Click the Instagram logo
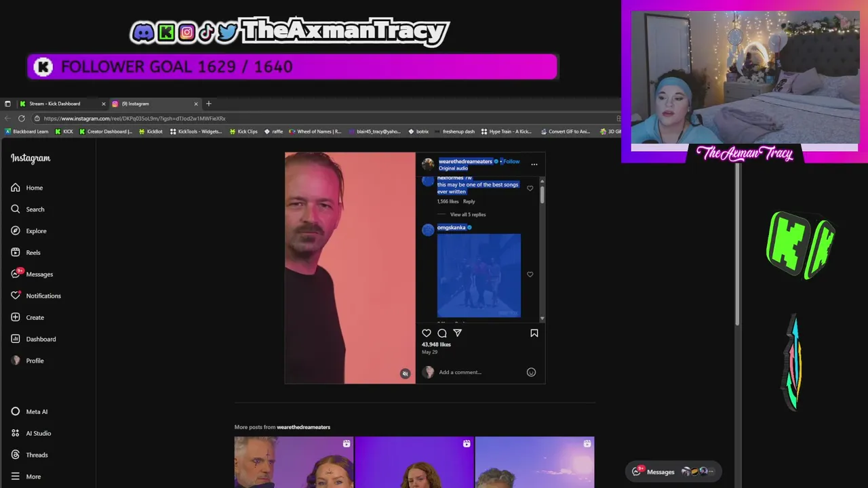 point(31,158)
